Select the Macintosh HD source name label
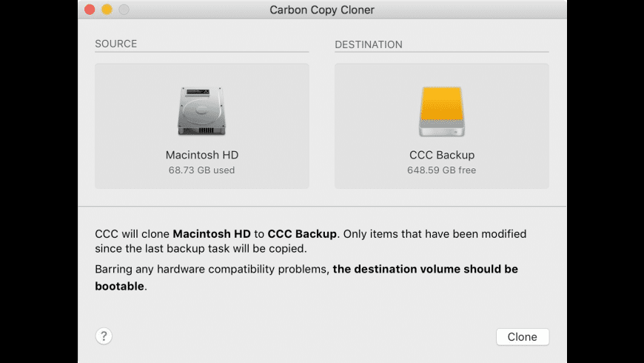The height and width of the screenshot is (363, 644). coord(201,155)
